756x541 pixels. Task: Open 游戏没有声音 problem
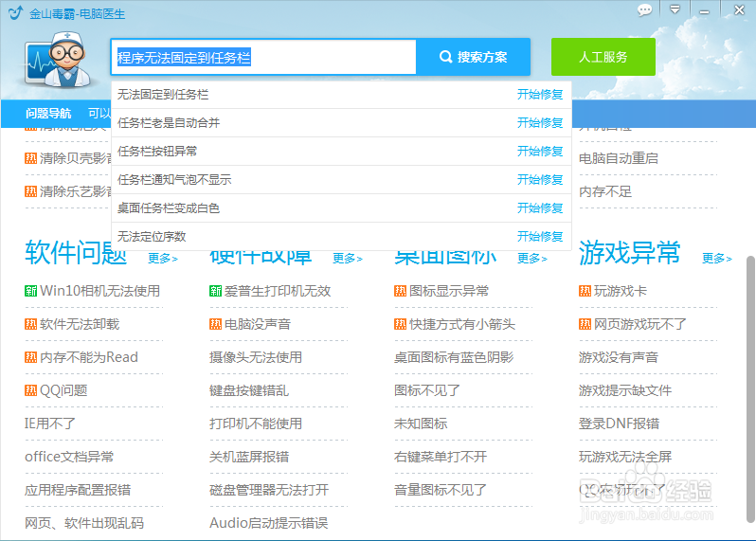(x=619, y=357)
